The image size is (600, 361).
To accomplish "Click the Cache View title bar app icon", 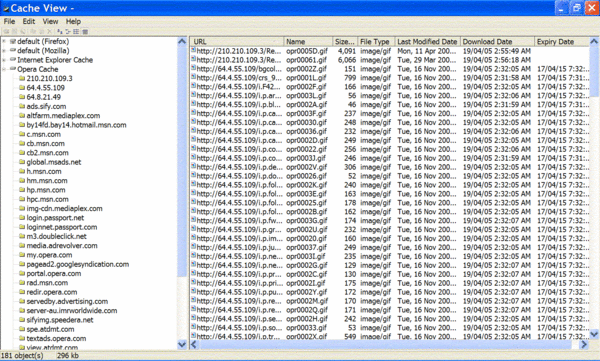I will [x=6, y=8].
